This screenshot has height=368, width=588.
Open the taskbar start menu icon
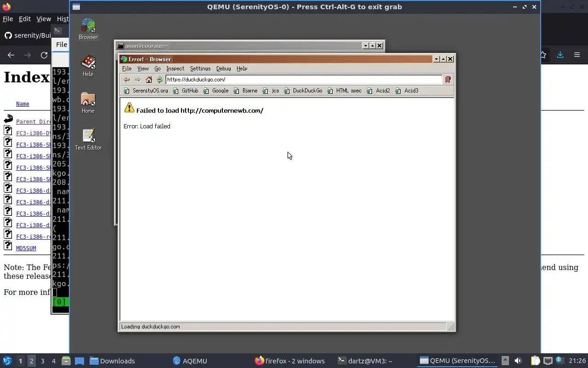pos(7,361)
